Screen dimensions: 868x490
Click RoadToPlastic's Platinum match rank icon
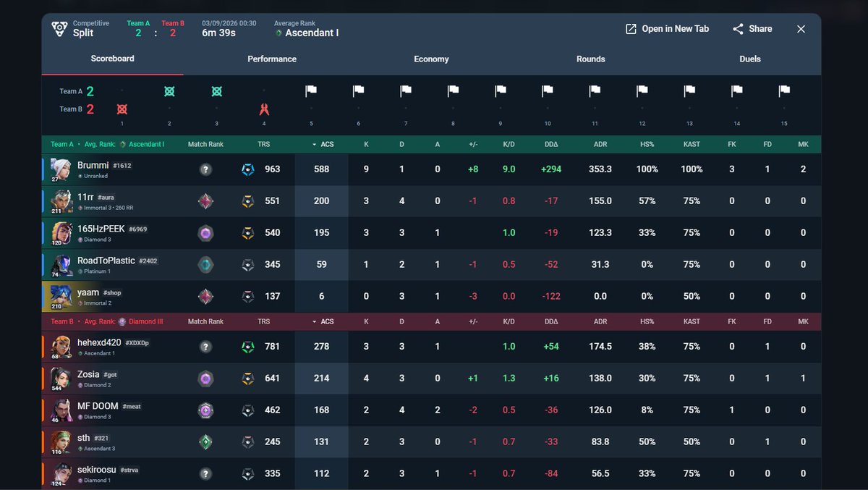pyautogui.click(x=205, y=265)
